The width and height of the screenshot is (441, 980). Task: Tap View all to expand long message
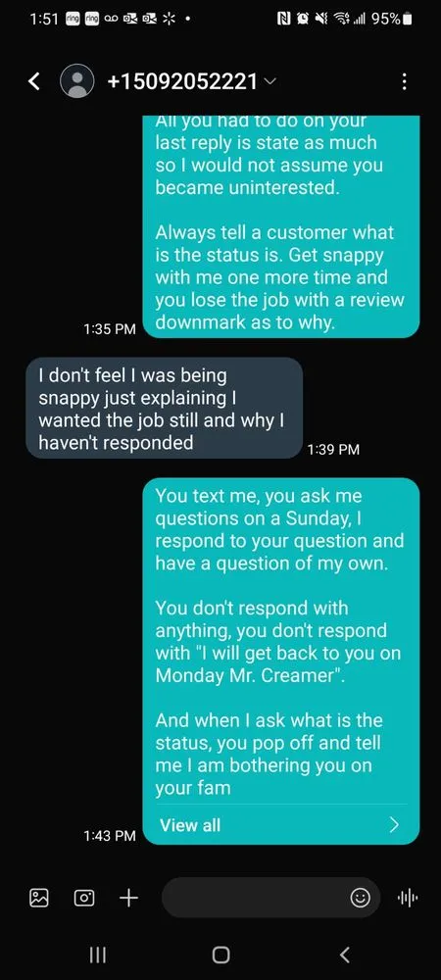(190, 825)
